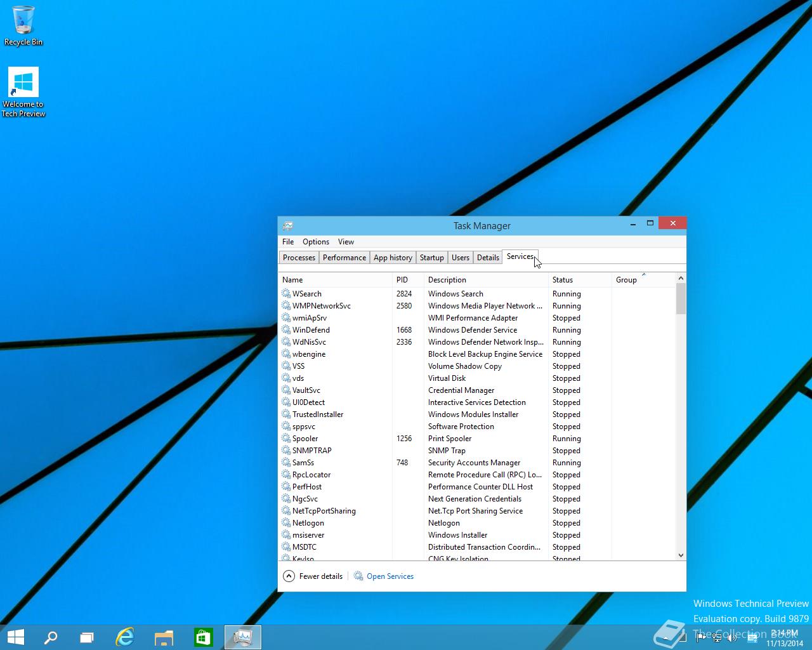Select the vds service row

pyautogui.click(x=477, y=378)
